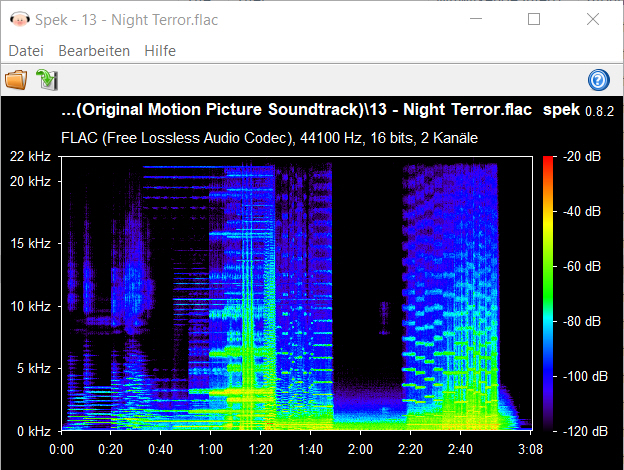Click the 2:20 time axis label

(x=410, y=449)
